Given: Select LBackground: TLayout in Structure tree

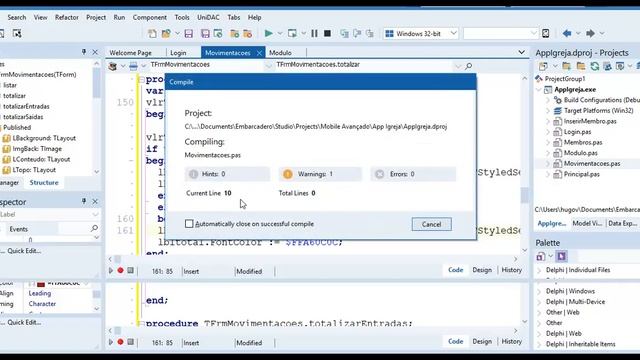Looking at the screenshot, I should click(x=44, y=138).
